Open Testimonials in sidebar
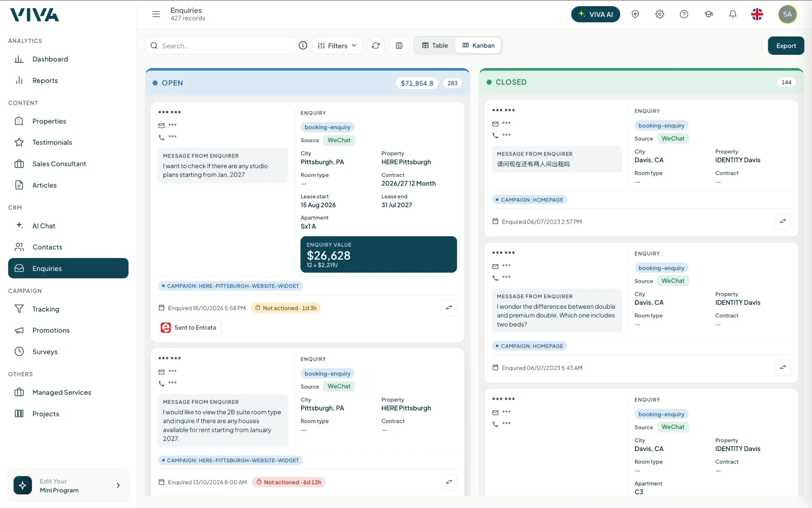812x508 pixels. pos(68,142)
